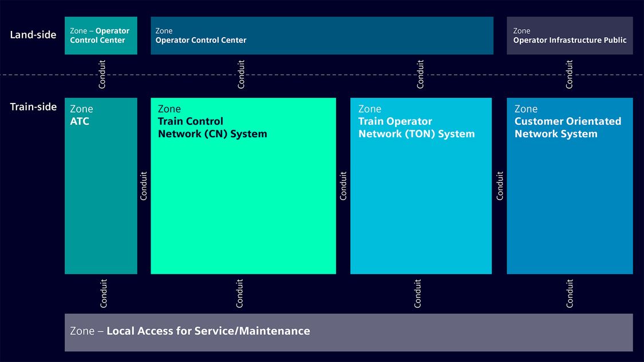This screenshot has width=644, height=362.
Task: Click the small teal Operator Control Center zone above ATC
Action: (101, 35)
